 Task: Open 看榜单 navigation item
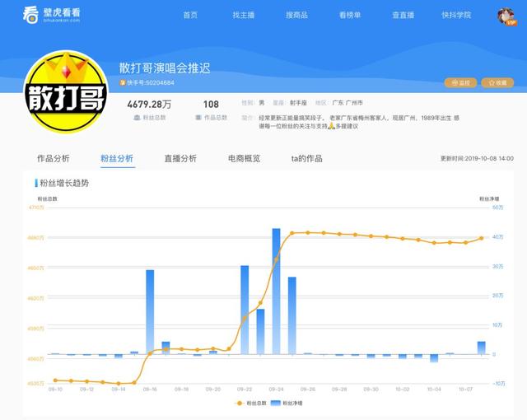350,15
